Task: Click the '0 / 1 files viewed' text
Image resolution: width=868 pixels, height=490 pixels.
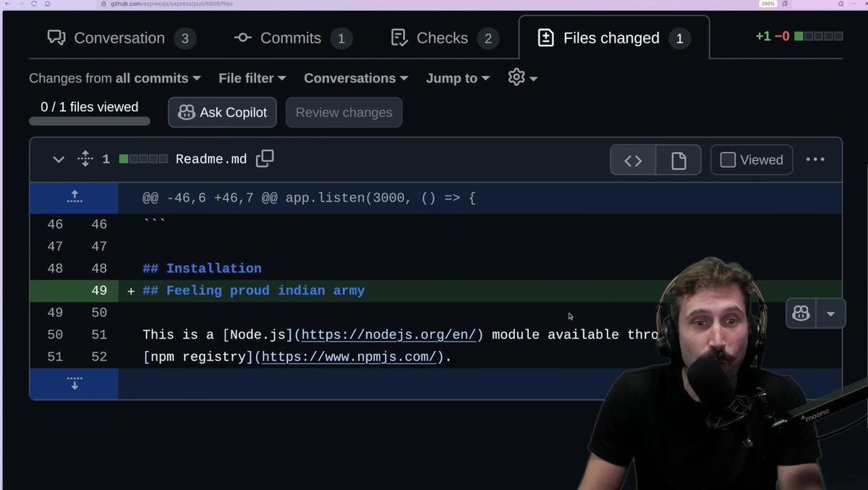Action: click(90, 107)
